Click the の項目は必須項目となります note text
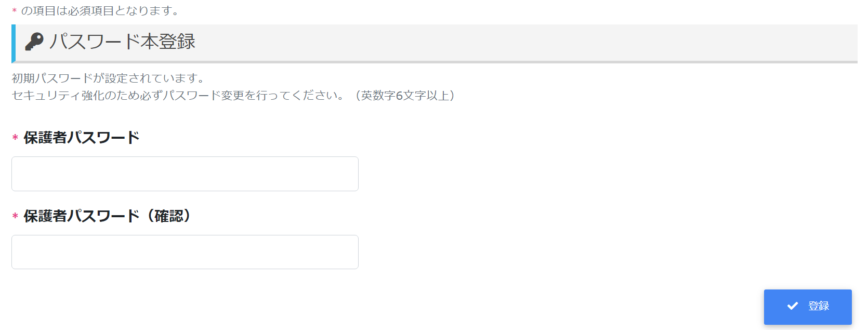Image resolution: width=868 pixels, height=330 pixels. pos(100,11)
